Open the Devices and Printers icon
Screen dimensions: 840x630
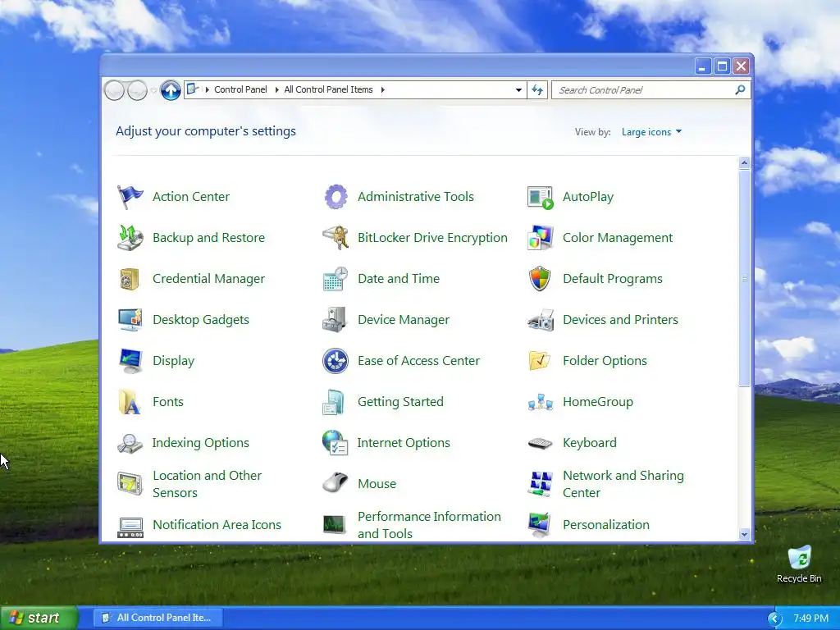tap(540, 320)
